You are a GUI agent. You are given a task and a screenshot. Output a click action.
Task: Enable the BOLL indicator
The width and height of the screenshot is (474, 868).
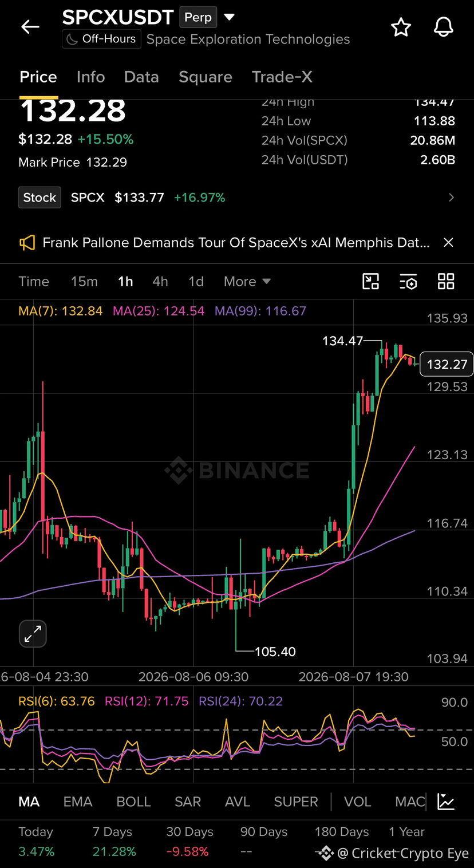tap(133, 802)
